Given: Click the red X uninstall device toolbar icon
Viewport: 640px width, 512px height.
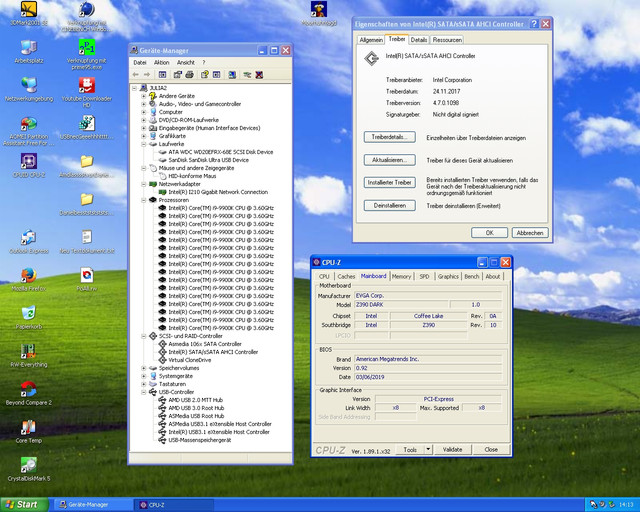Looking at the screenshot, I should 259,74.
